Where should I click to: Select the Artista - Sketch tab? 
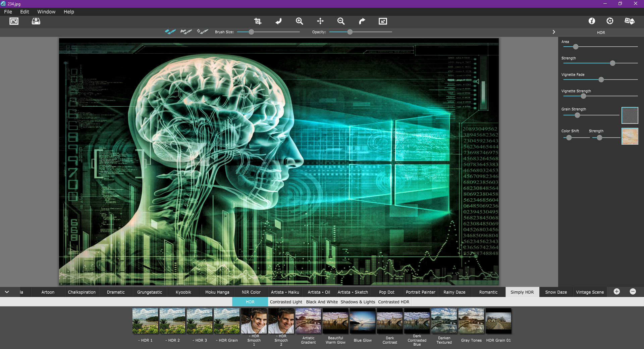(x=353, y=292)
